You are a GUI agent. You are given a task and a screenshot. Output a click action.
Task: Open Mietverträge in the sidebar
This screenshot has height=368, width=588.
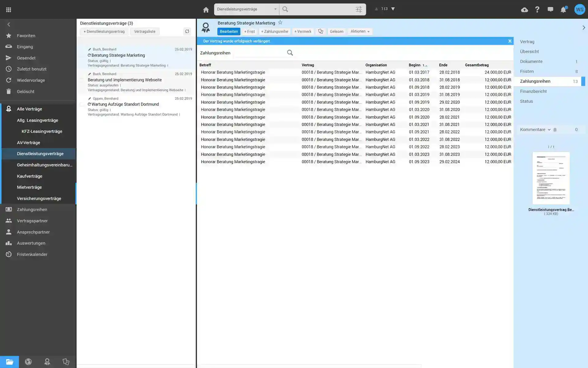[29, 187]
